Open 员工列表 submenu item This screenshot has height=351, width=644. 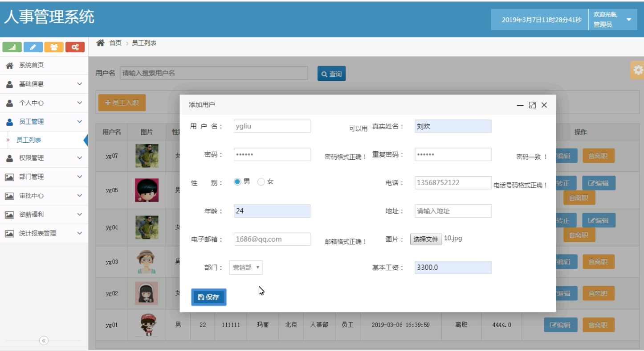(44, 140)
